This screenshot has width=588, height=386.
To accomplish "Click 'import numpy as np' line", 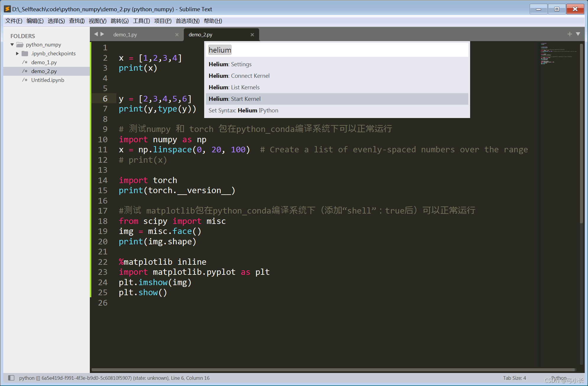I will [163, 139].
